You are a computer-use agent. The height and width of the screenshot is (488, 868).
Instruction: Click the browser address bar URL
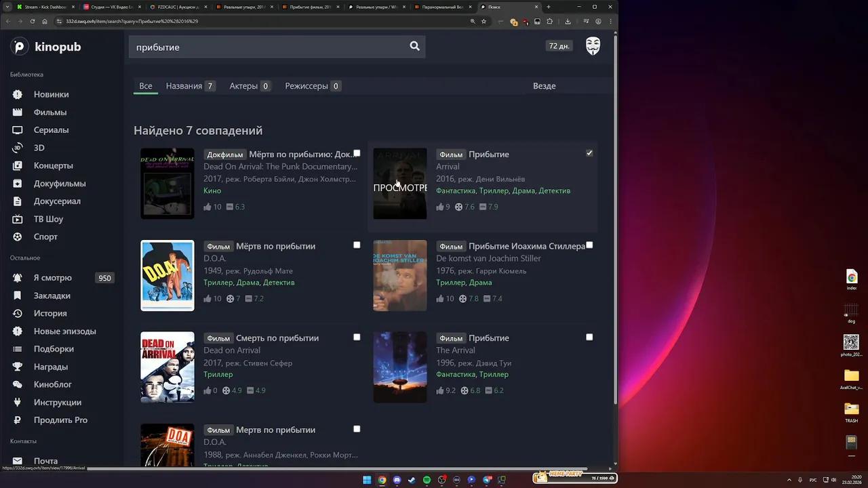click(132, 21)
